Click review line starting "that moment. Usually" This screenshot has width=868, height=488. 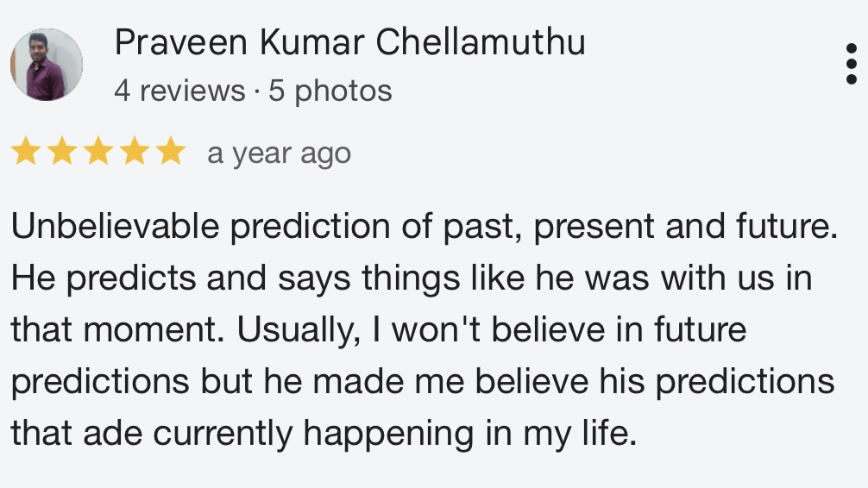[379, 329]
